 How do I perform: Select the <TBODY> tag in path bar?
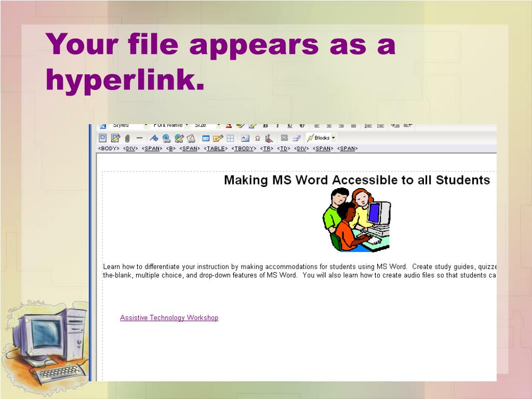click(244, 148)
